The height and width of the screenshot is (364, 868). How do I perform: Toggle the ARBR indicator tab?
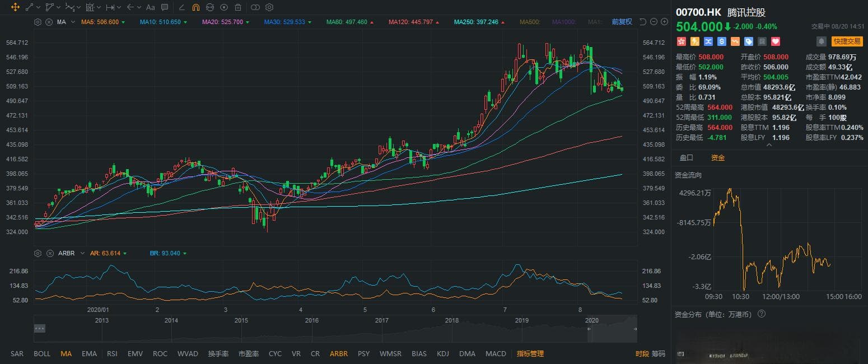[x=339, y=354]
